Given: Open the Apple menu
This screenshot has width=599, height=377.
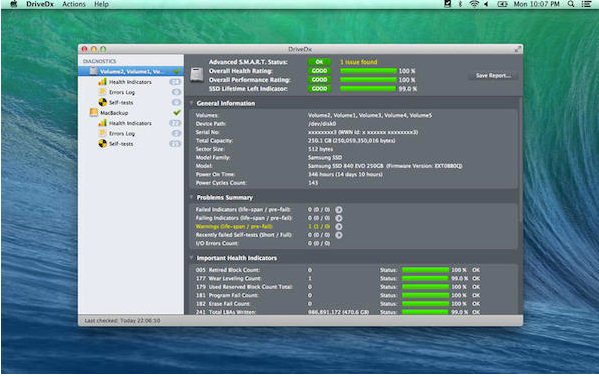Looking at the screenshot, I should coord(14,4).
